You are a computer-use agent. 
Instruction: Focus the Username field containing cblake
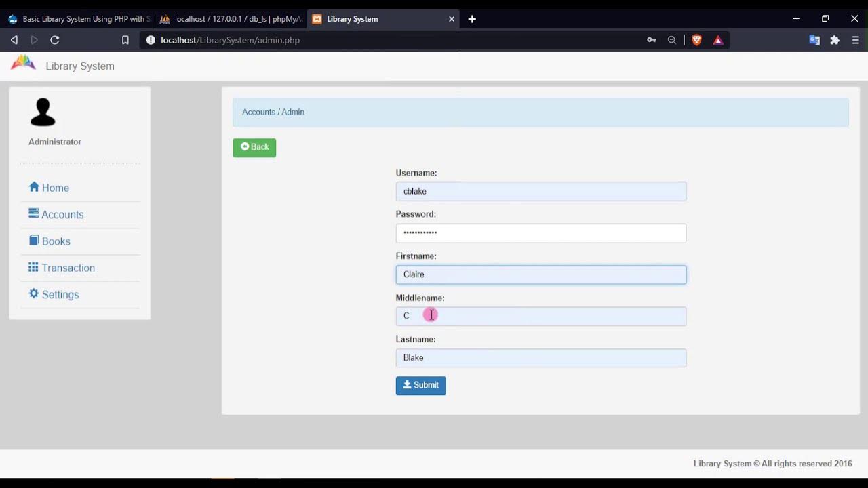(x=541, y=191)
